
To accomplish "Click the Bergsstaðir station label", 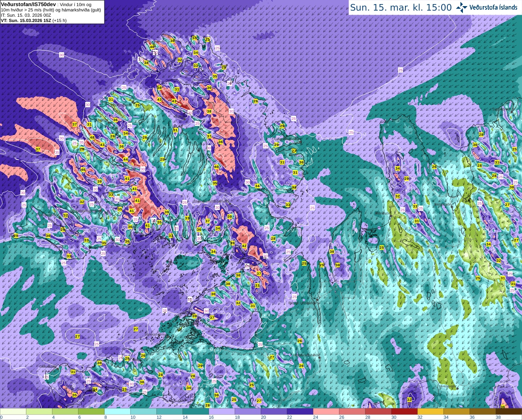I will pos(442,204).
